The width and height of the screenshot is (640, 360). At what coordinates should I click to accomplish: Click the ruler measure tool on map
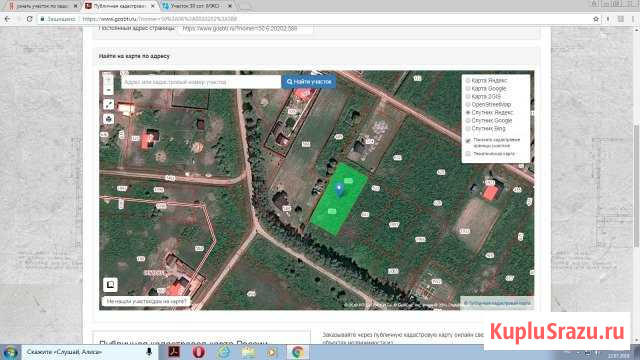click(x=109, y=105)
